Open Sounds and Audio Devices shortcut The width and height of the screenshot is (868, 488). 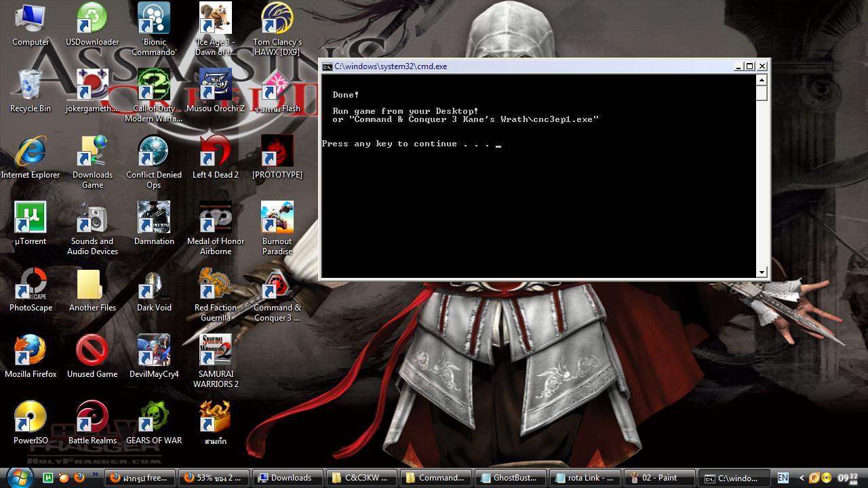pyautogui.click(x=92, y=229)
